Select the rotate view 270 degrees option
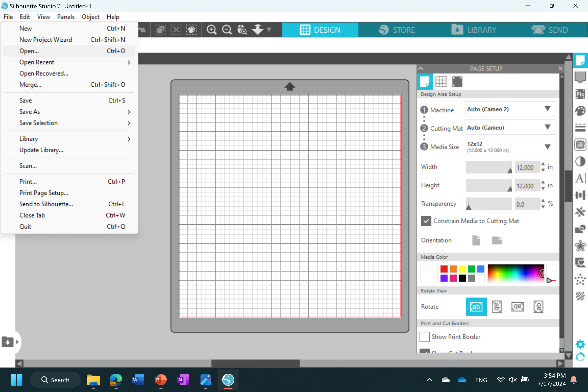Viewport: 588px width, 392px height. 538,307
